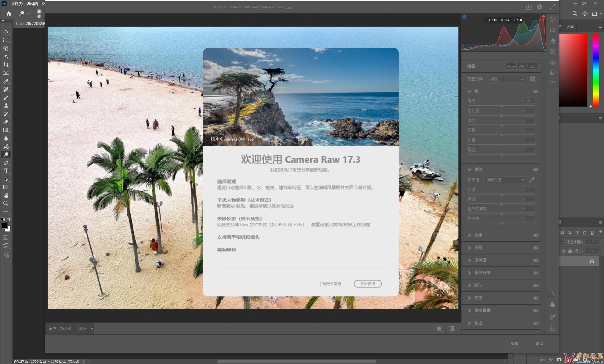This screenshot has width=604, height=364.
Task: Open Photoshop search magnifier icon
Action: [575, 14]
